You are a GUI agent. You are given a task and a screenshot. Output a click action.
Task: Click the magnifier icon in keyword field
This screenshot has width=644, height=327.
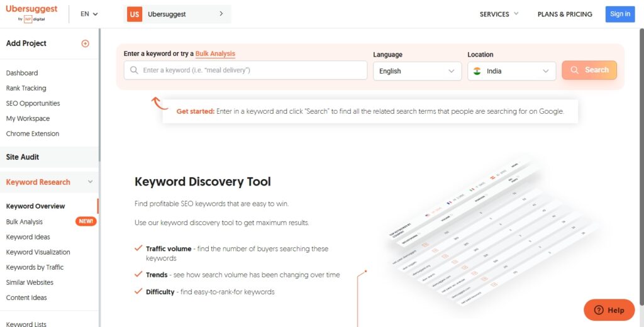tap(134, 70)
